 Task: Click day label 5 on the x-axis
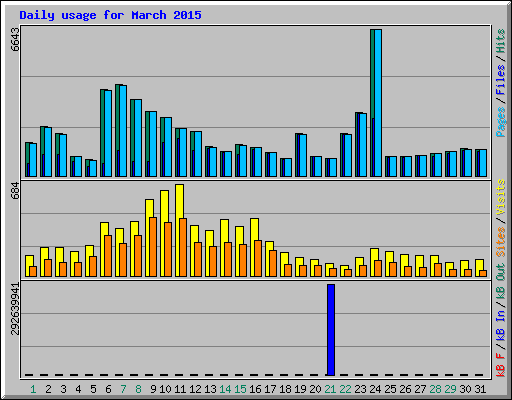pyautogui.click(x=93, y=389)
